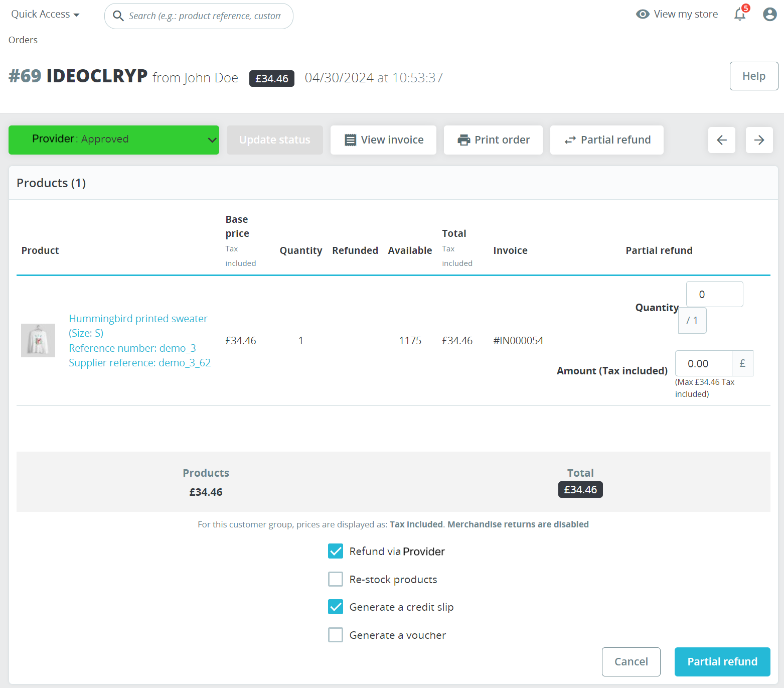Open Hummingbird printed sweater product link
The height and width of the screenshot is (688, 784).
[x=138, y=319]
